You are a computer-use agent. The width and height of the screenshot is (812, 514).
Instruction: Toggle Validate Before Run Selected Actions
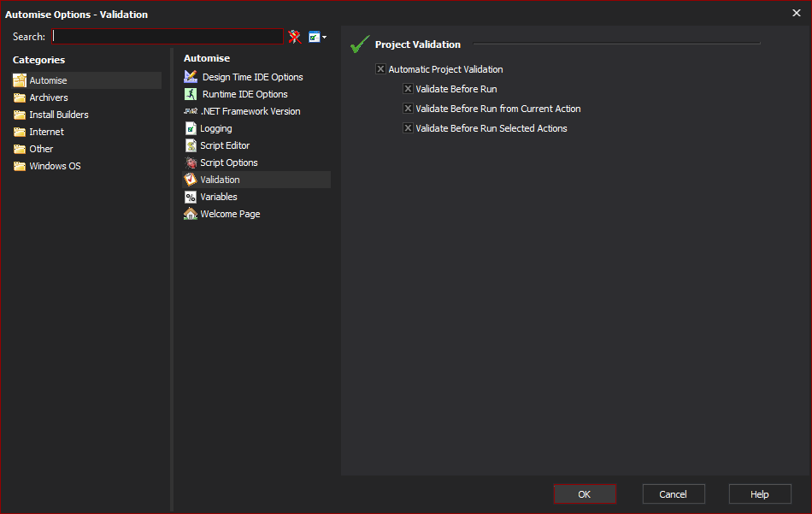click(x=408, y=128)
